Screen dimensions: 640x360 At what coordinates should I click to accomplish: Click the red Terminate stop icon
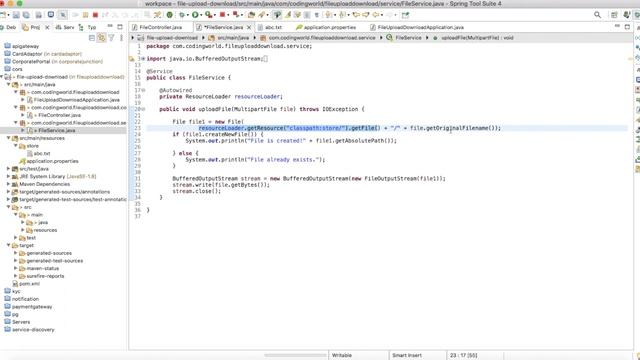(x=95, y=15)
